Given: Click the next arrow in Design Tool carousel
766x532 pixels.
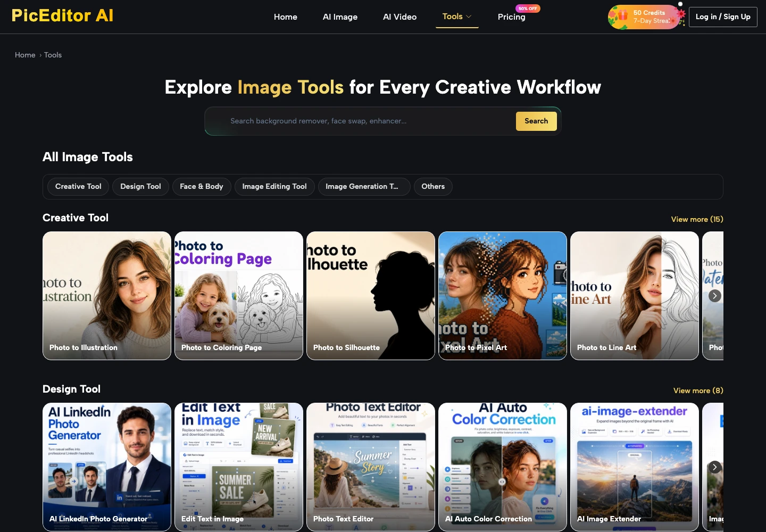Looking at the screenshot, I should (715, 467).
